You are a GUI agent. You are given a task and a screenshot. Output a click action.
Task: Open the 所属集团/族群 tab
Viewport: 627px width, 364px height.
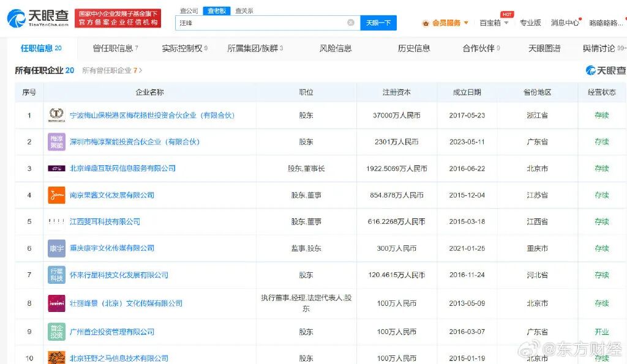[255, 48]
